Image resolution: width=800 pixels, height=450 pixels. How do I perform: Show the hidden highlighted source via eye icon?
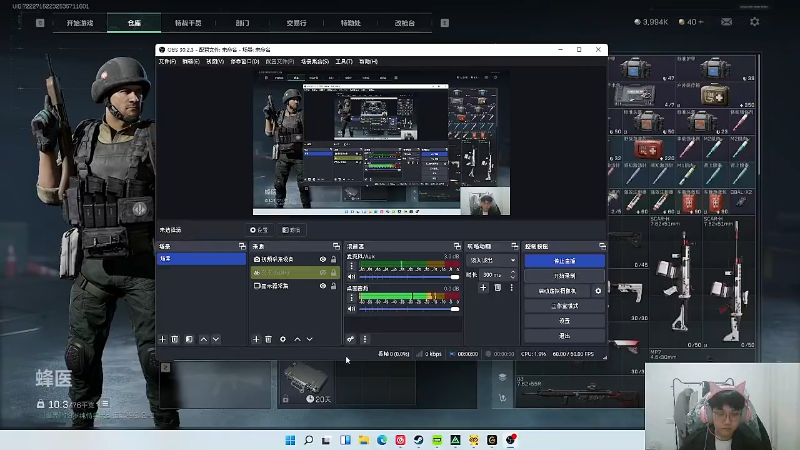click(323, 272)
